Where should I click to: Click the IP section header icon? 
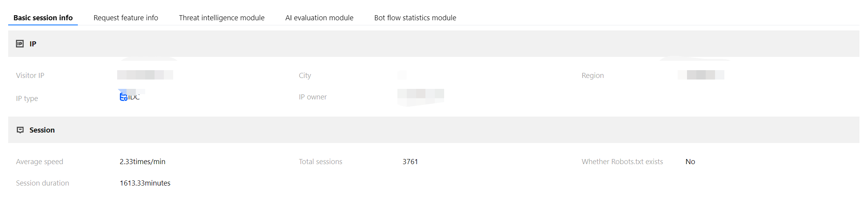click(20, 44)
